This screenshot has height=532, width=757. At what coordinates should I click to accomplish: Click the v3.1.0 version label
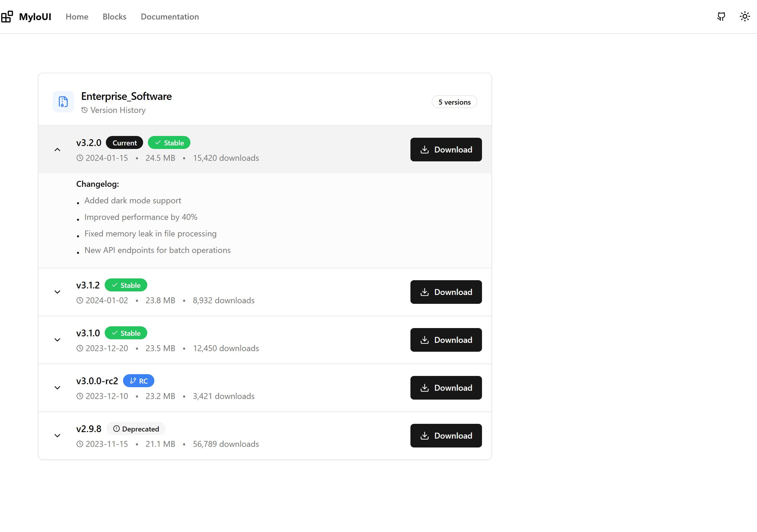click(88, 333)
